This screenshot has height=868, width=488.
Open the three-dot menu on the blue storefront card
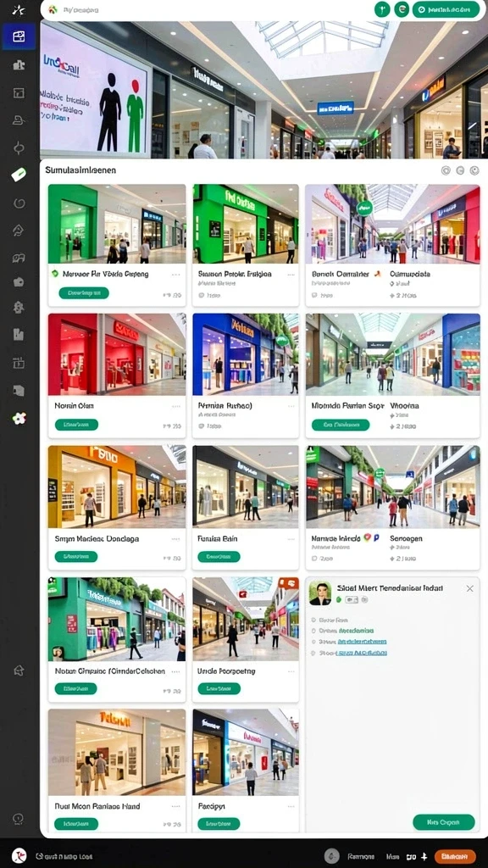pyautogui.click(x=291, y=406)
